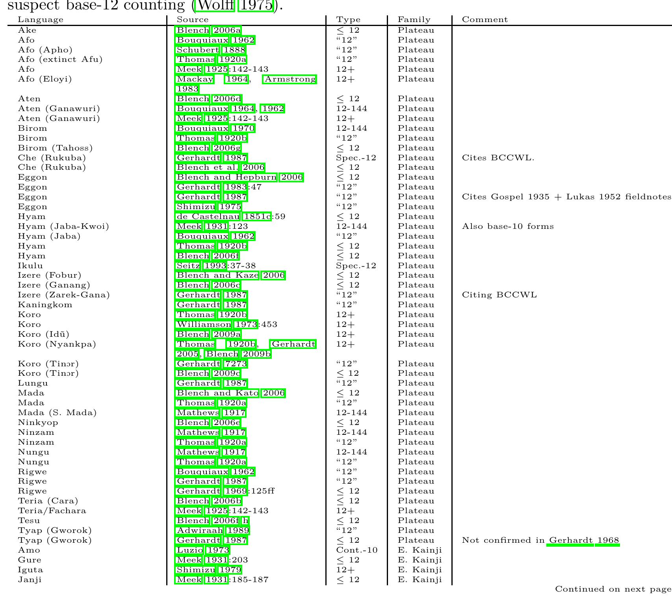
Task: Open the Shimizu 1979 reference for Iguta
Action: point(209,570)
